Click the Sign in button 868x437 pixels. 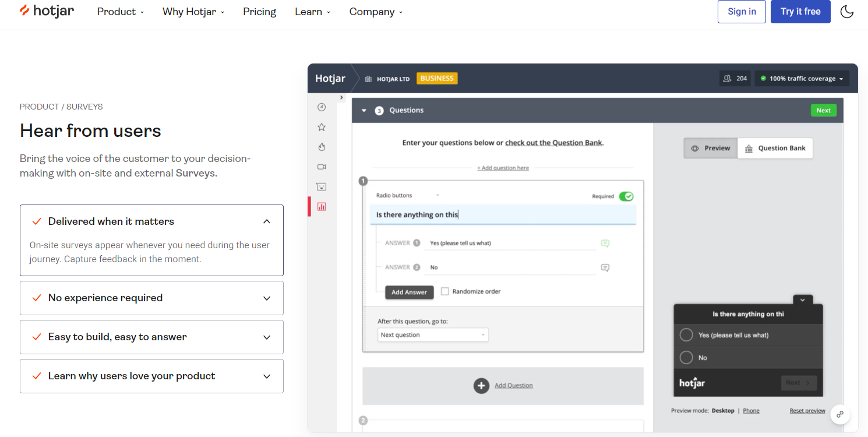click(742, 12)
